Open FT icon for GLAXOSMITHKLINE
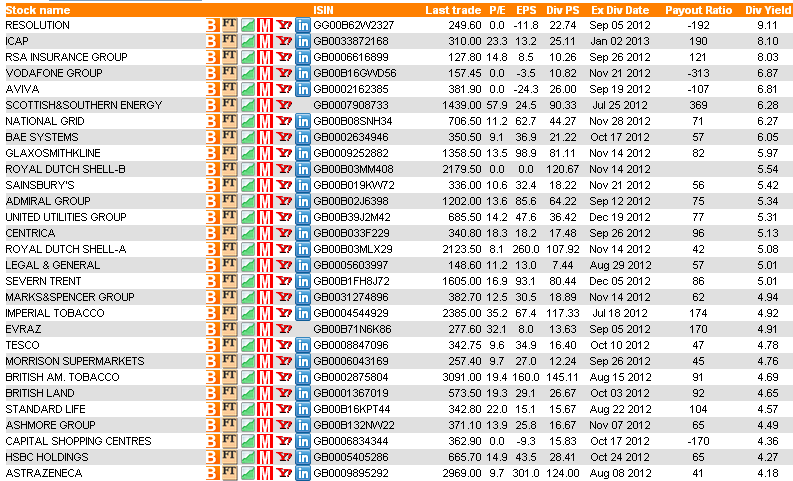 [230, 153]
